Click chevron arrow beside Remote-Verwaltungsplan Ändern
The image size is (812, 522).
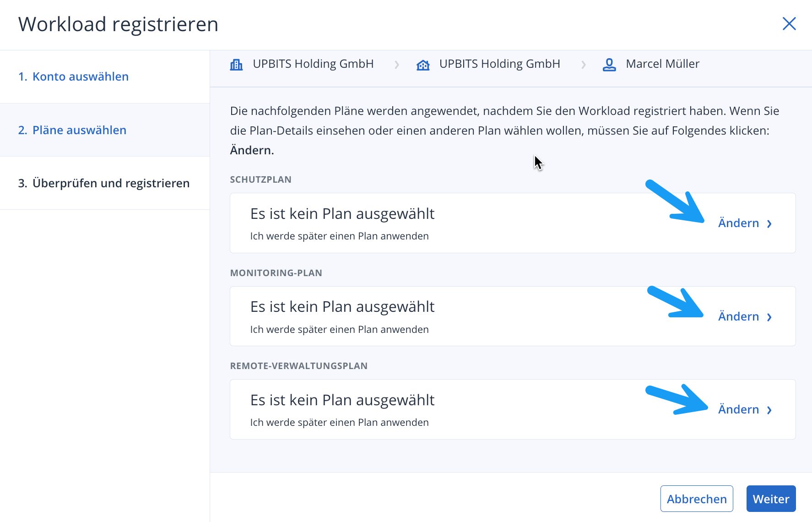pyautogui.click(x=769, y=410)
